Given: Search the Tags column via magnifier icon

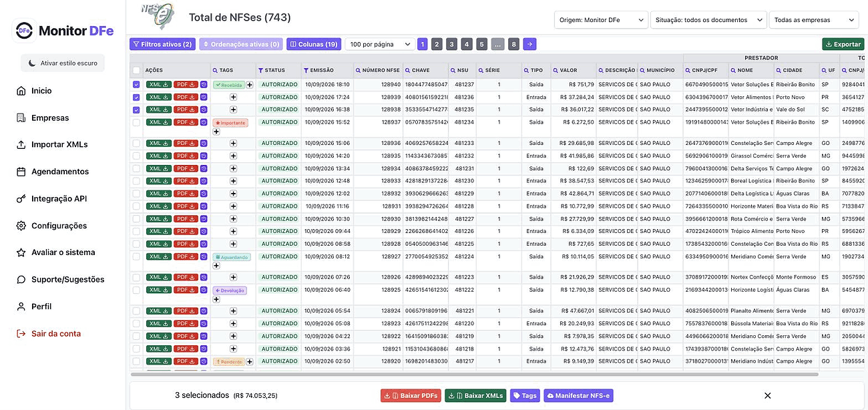Looking at the screenshot, I should coord(215,70).
